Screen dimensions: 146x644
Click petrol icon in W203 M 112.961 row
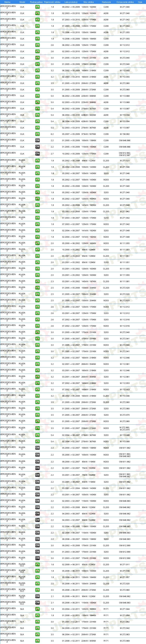[x=38, y=364]
